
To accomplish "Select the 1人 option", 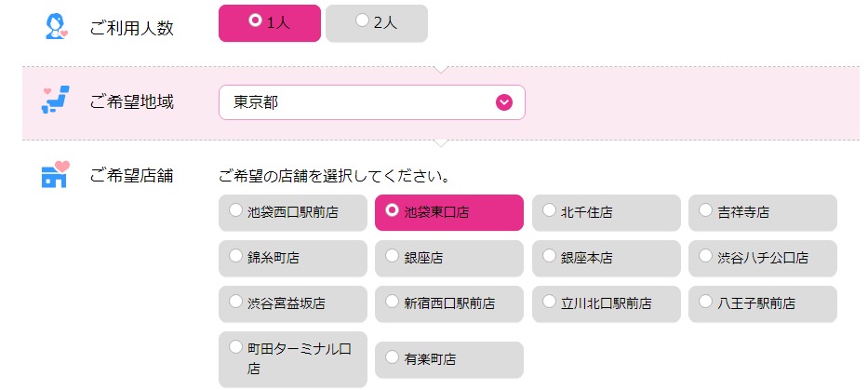I will (x=270, y=23).
